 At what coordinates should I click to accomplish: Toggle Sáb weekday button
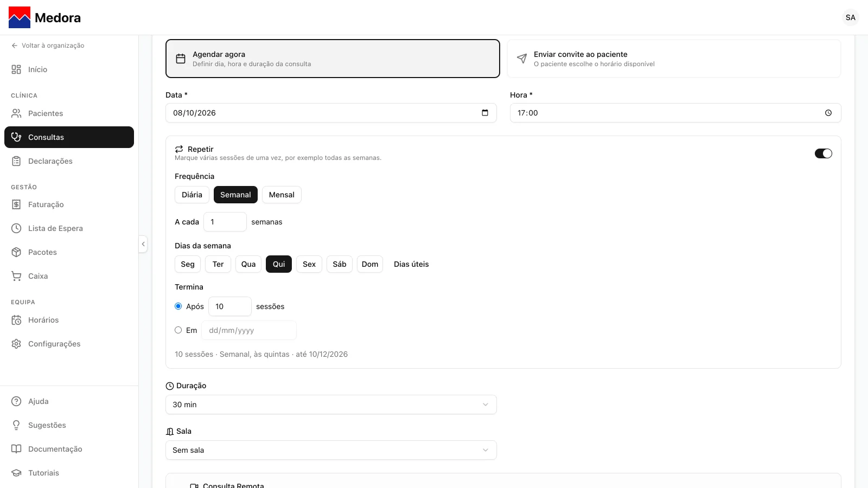[x=340, y=264]
